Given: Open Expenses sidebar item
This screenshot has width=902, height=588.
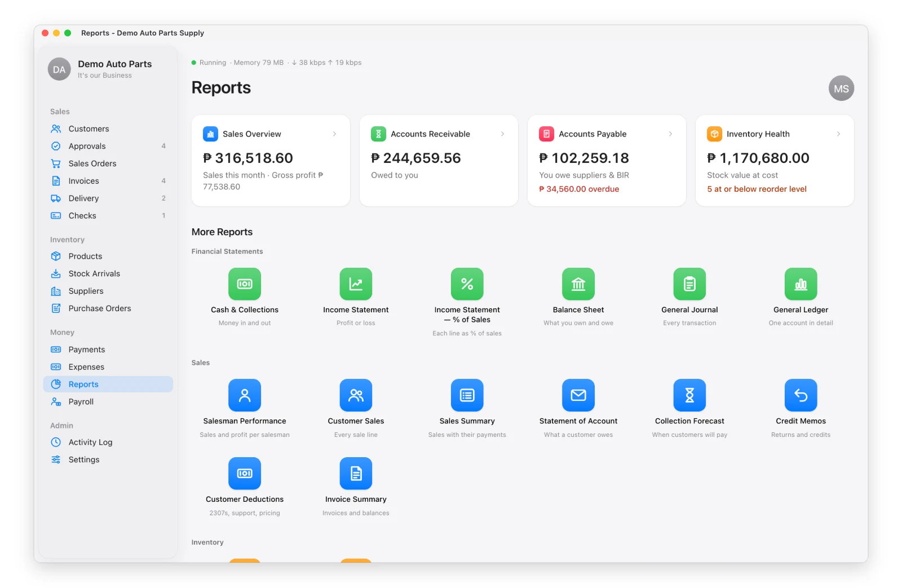Looking at the screenshot, I should (108, 367).
